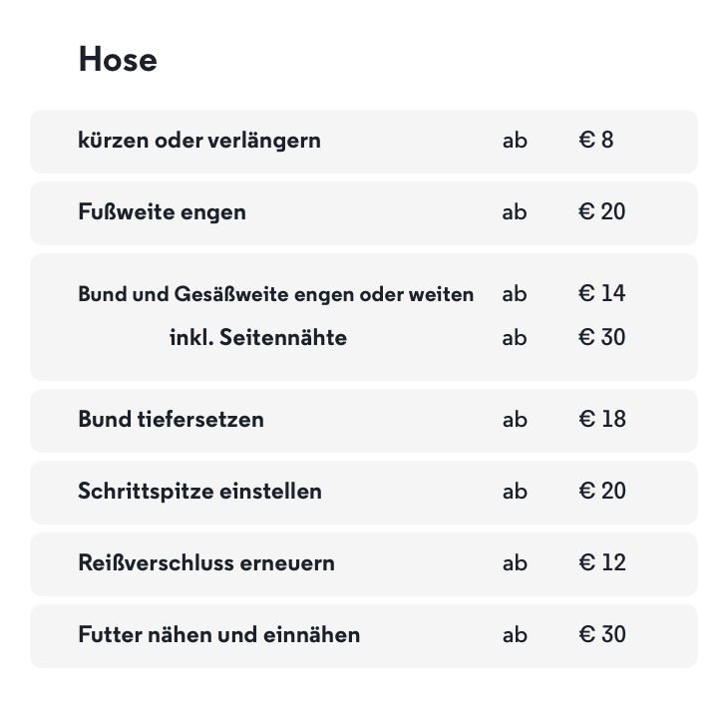Click 'ab' in the Bund tiefersetzen row
The image size is (728, 704).
(x=515, y=420)
